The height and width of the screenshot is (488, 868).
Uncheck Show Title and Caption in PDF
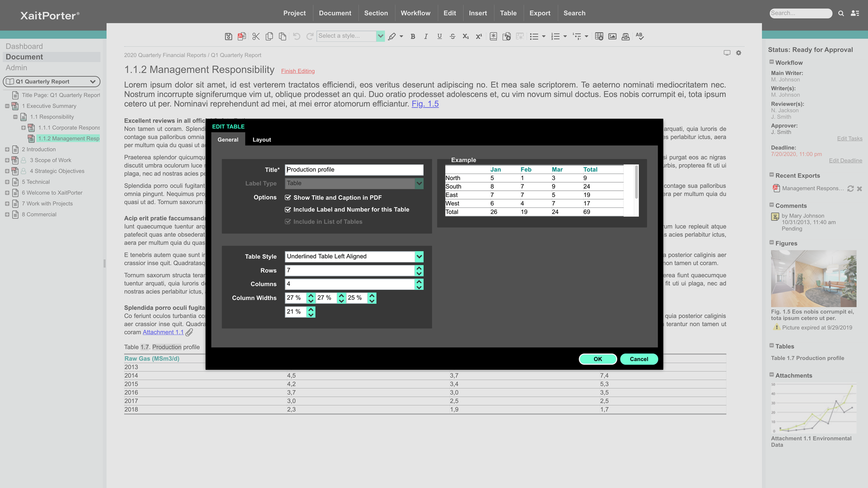point(288,197)
